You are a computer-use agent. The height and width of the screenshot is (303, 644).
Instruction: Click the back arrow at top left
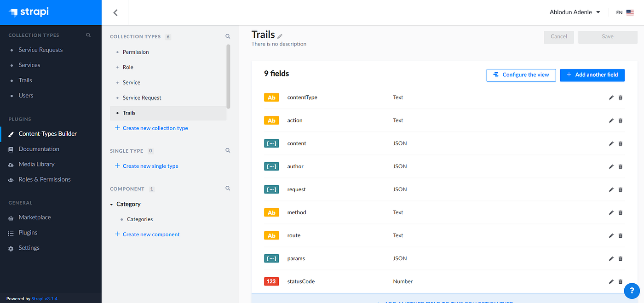tap(115, 12)
